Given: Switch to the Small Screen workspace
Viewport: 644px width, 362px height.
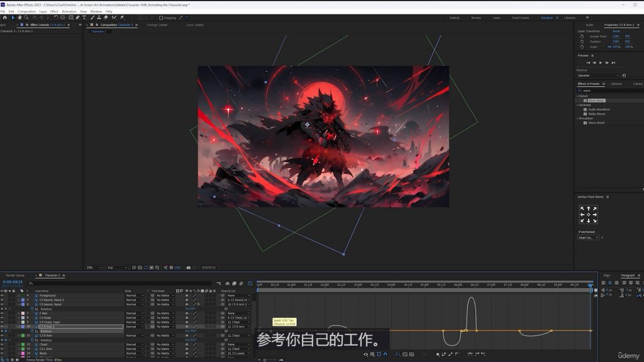Looking at the screenshot, I should (520, 18).
